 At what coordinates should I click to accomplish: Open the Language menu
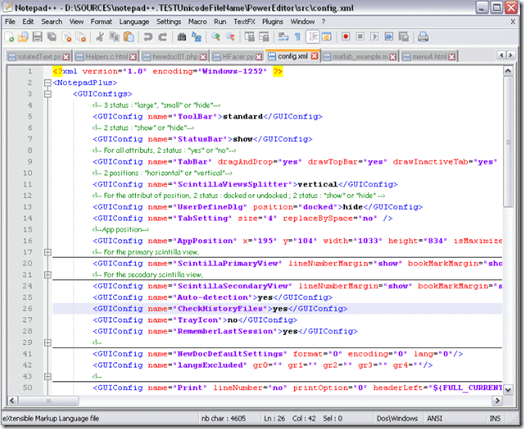click(134, 22)
